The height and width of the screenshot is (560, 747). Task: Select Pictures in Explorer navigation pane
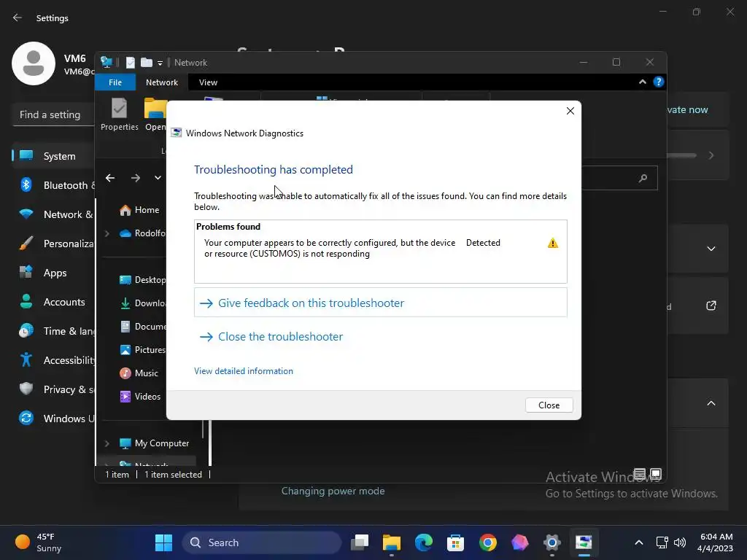(142, 350)
